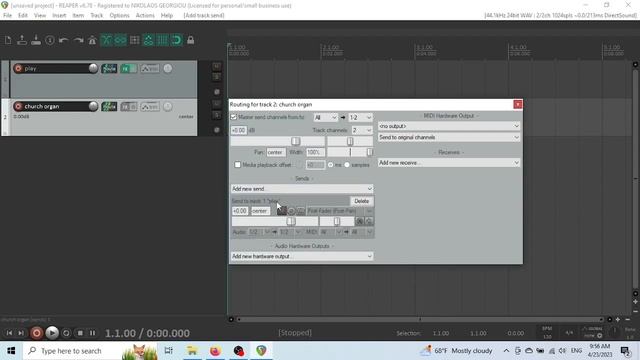Open Master send source 'All' dropdown
Viewport: 640px width, 360px height.
tap(325, 118)
